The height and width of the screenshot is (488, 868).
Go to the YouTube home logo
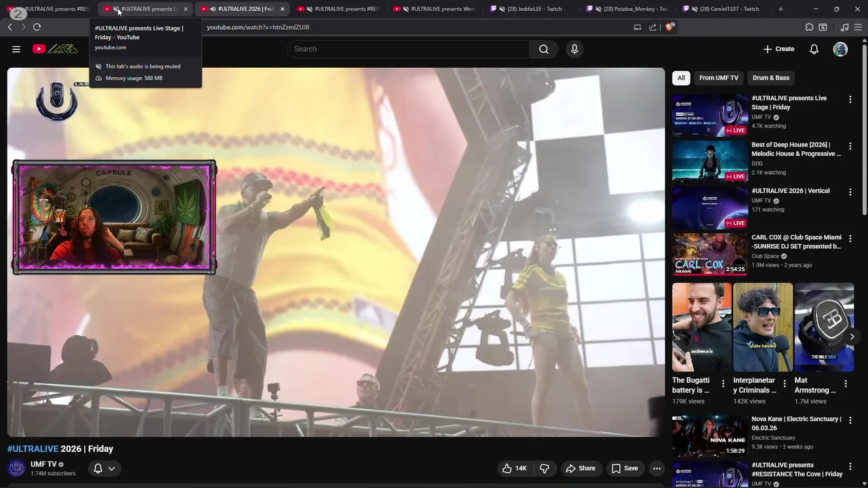point(55,49)
